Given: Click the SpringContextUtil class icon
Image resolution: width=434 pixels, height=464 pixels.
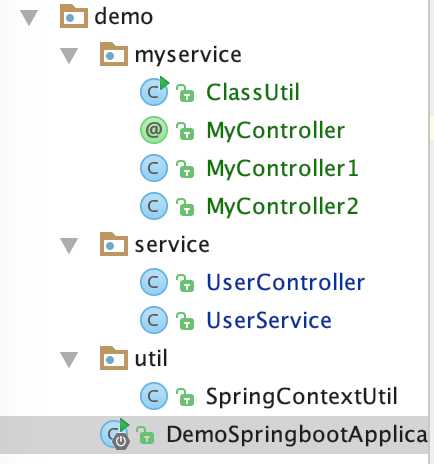Looking at the screenshot, I should (154, 396).
